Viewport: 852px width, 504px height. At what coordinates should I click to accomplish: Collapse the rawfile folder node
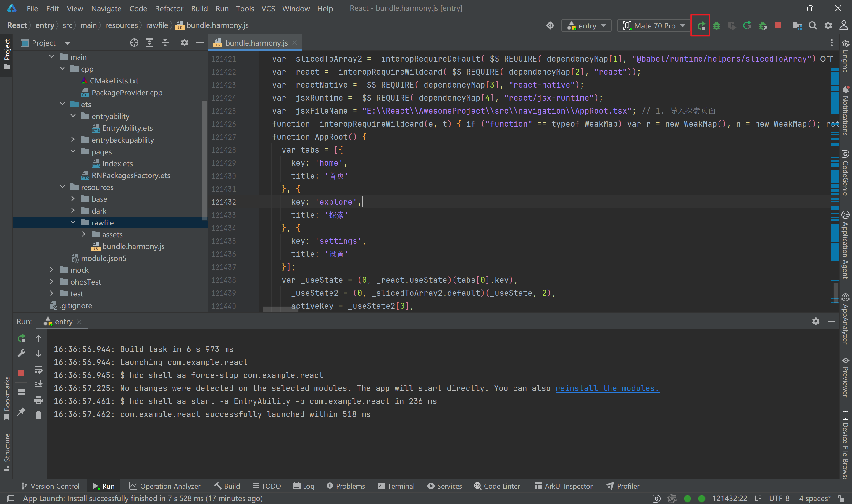point(73,222)
